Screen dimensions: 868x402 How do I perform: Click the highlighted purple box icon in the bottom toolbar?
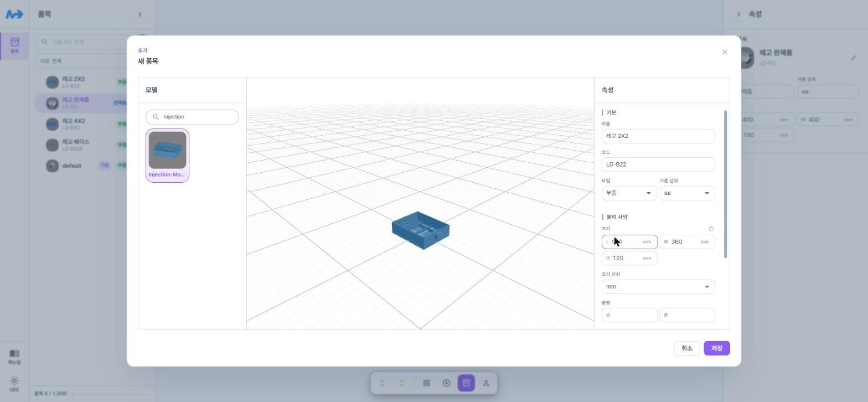pos(466,383)
